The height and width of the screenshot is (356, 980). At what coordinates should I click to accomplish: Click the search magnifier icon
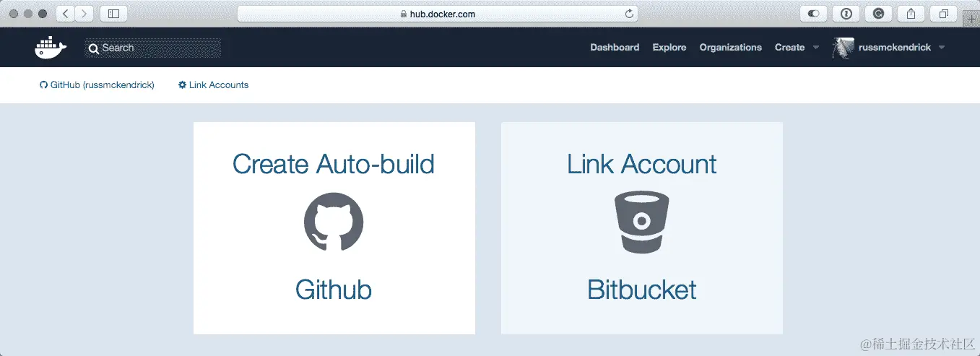(x=93, y=48)
